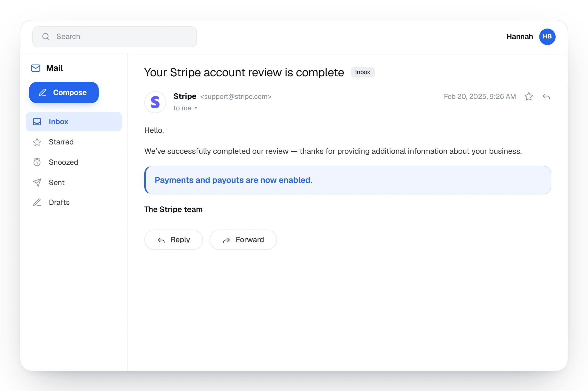Open the Inbox folder

[x=74, y=122]
